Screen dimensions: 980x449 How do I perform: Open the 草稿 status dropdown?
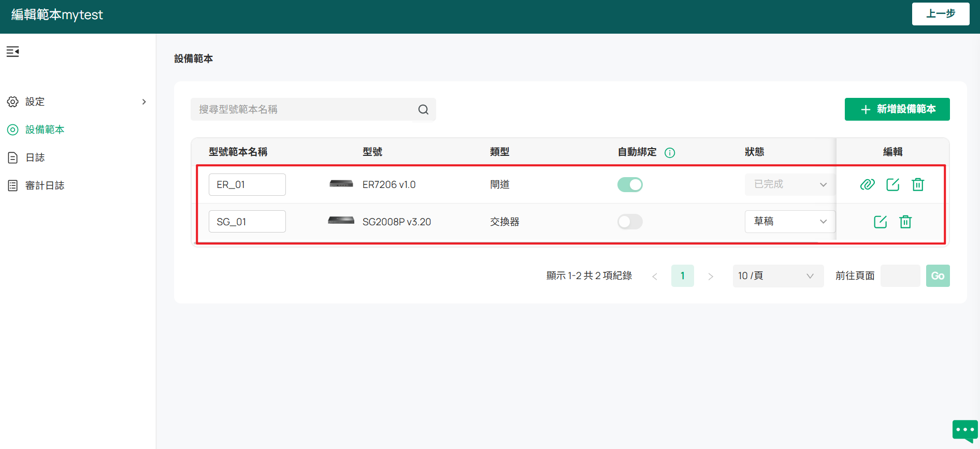[790, 222]
